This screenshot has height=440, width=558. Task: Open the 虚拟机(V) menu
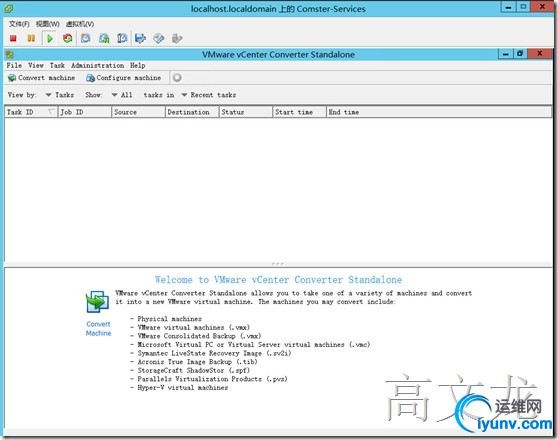80,24
